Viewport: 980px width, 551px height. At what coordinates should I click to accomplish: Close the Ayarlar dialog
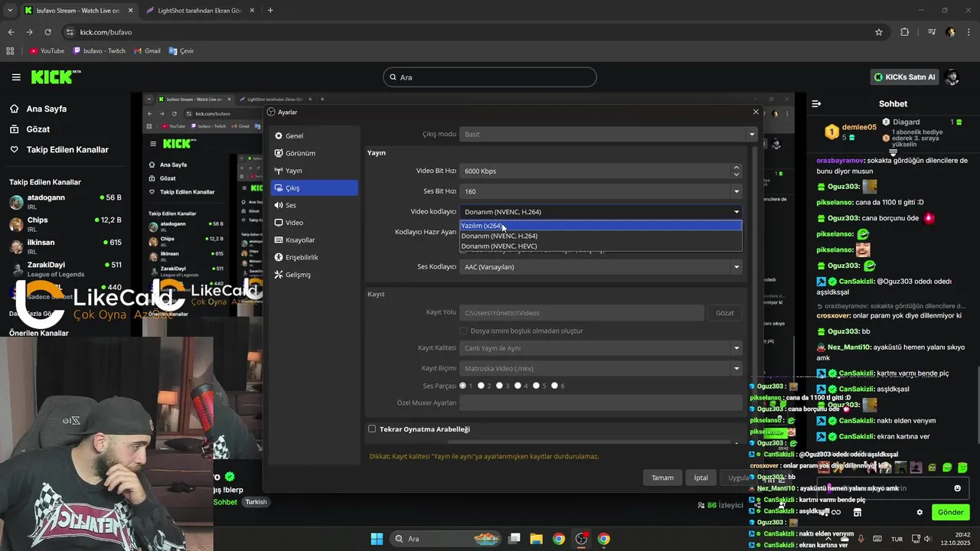tap(756, 112)
